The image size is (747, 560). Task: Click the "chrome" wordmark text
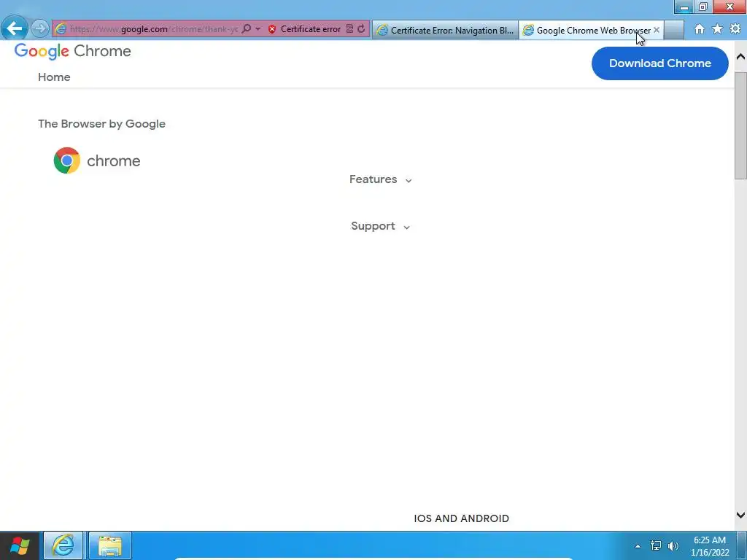click(113, 161)
